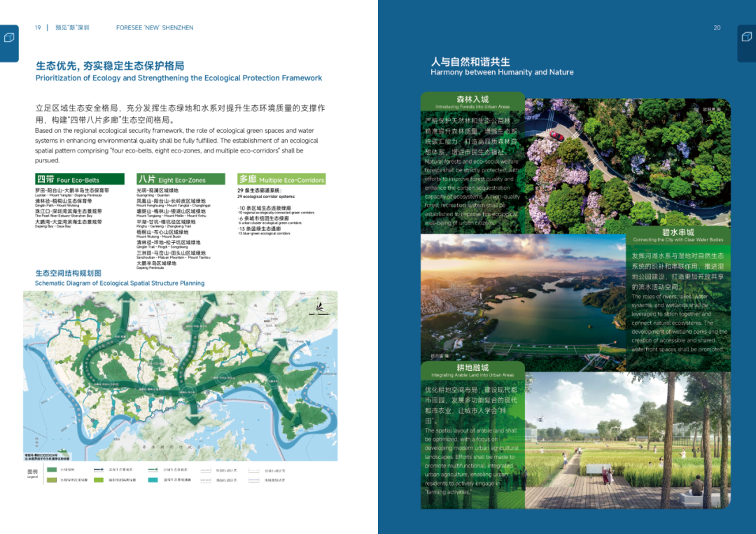This screenshot has width=756, height=534.
Task: Click the hatched green legend swatch
Action: coord(52,480)
